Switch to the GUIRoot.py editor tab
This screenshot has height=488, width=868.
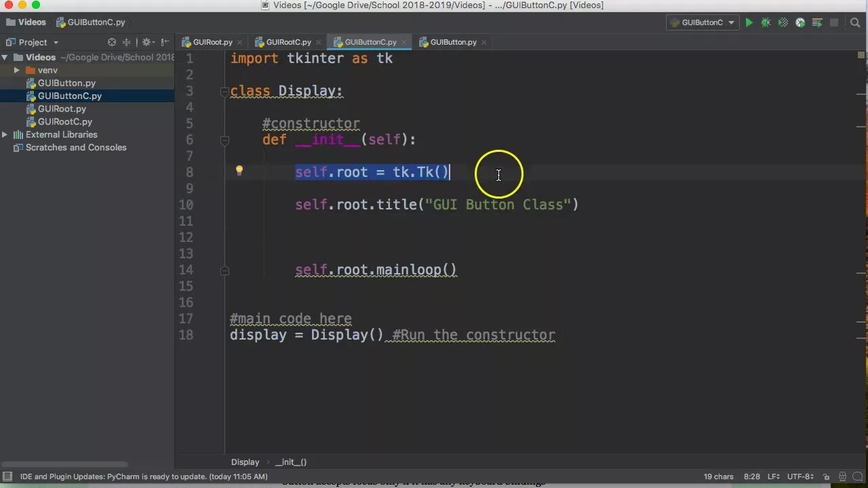pyautogui.click(x=212, y=42)
